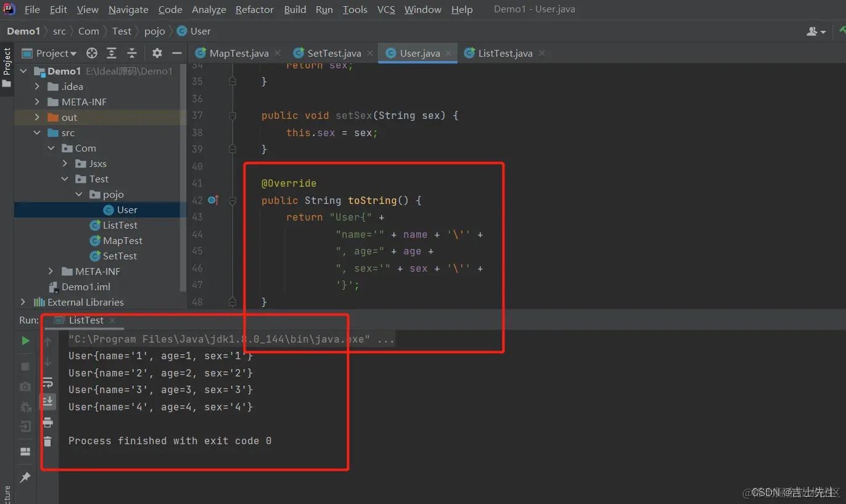Expand the .idea folder

tap(38, 86)
